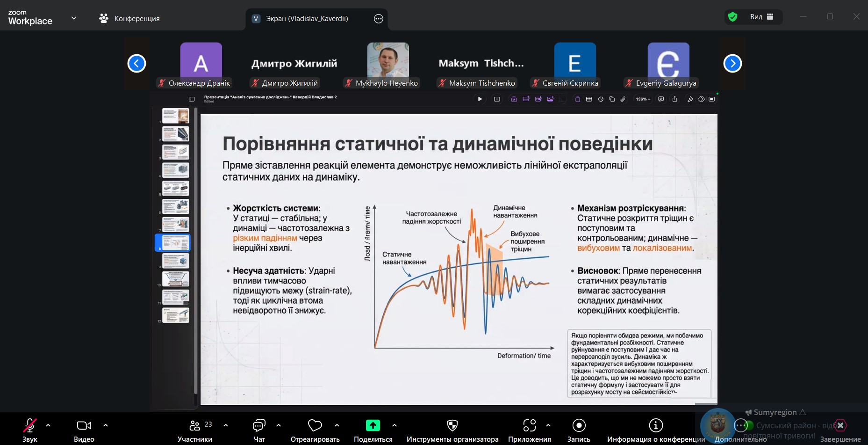Screen dimensions: 868x445
Task: Click the Отреагировать reactions heart icon
Action: tap(315, 426)
